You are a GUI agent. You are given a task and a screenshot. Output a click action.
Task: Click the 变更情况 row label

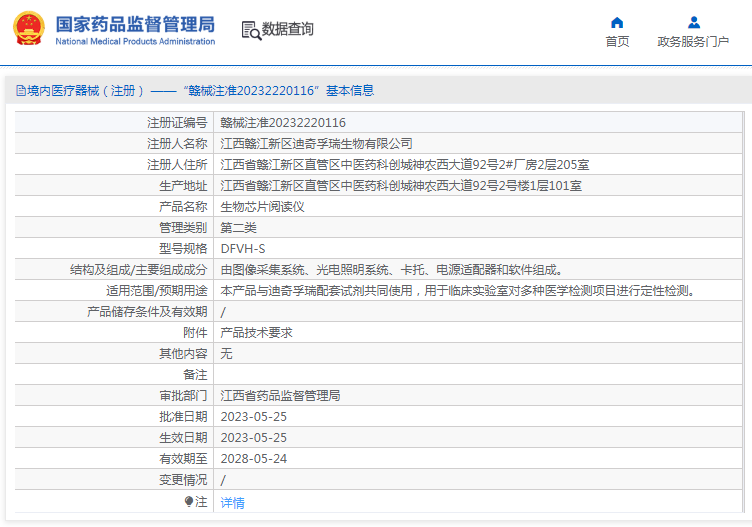pyautogui.click(x=183, y=480)
